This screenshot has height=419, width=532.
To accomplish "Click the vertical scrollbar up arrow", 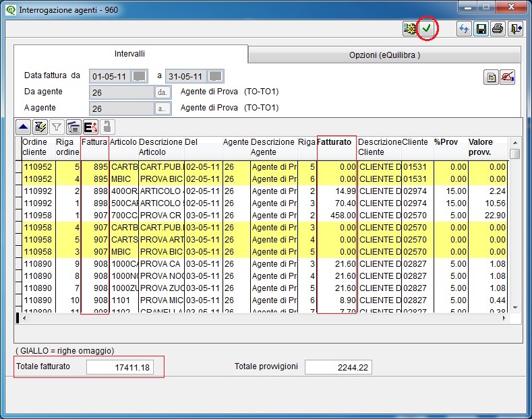I will pos(515,143).
